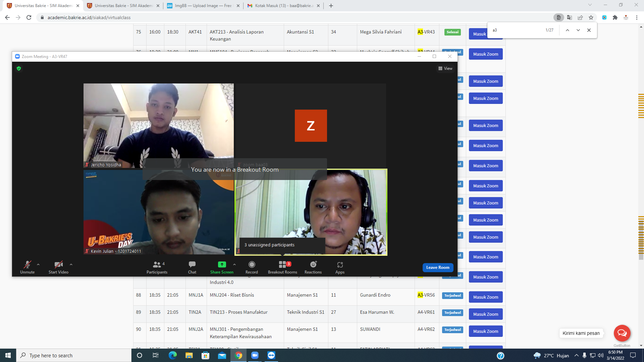This screenshot has height=362, width=644.
Task: Open the Zoom app from the taskbar
Action: pyautogui.click(x=255, y=355)
